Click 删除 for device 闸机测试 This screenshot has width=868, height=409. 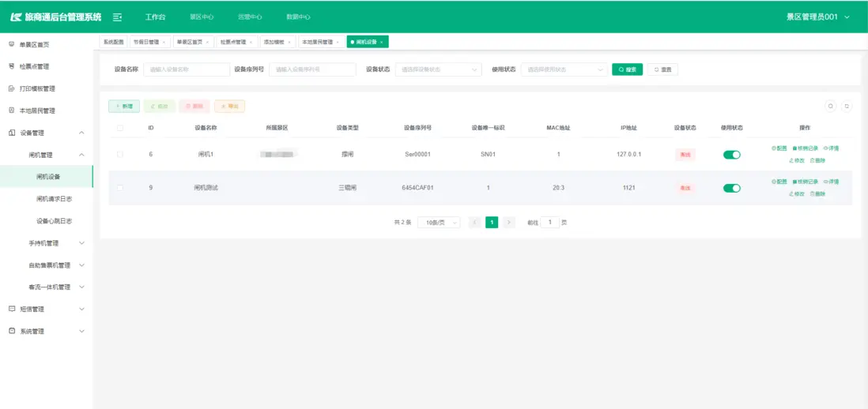[817, 194]
